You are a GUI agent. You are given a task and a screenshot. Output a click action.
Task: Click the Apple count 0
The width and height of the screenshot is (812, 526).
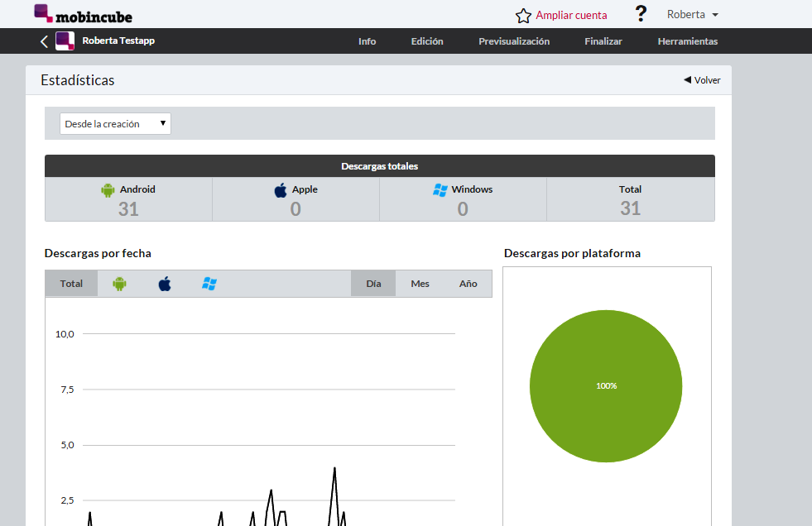tap(295, 209)
